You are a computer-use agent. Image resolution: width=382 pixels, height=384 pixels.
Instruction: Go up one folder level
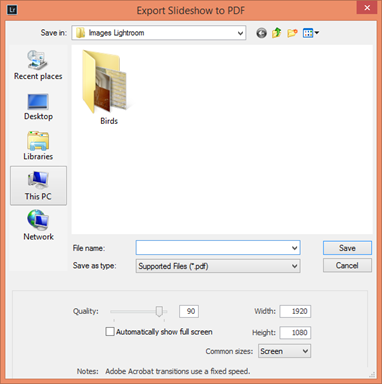click(277, 33)
